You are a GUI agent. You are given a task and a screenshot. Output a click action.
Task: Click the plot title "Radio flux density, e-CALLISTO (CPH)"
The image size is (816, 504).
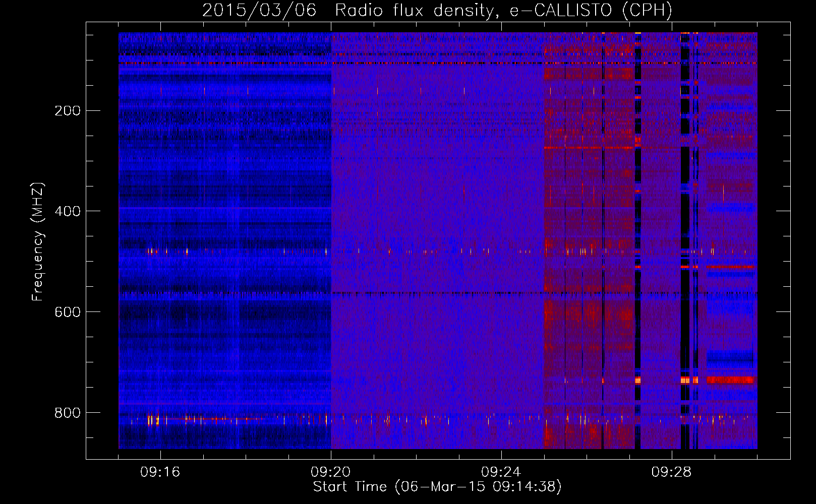click(x=503, y=10)
